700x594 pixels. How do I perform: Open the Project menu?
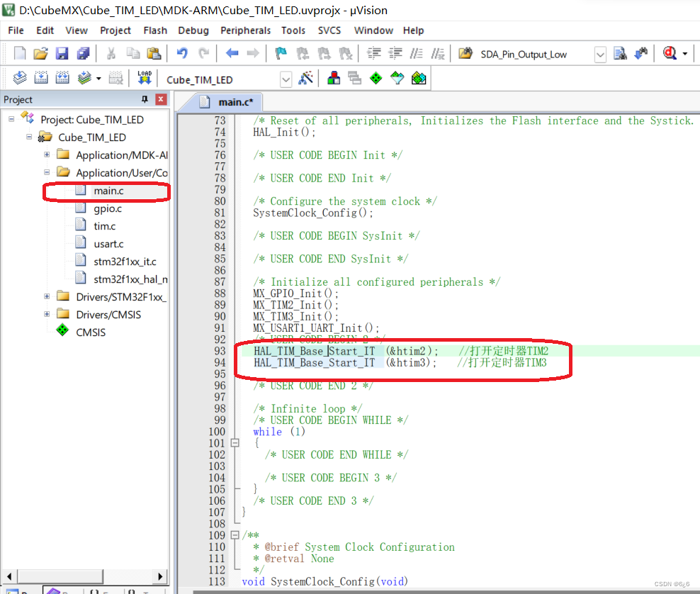[x=115, y=30]
